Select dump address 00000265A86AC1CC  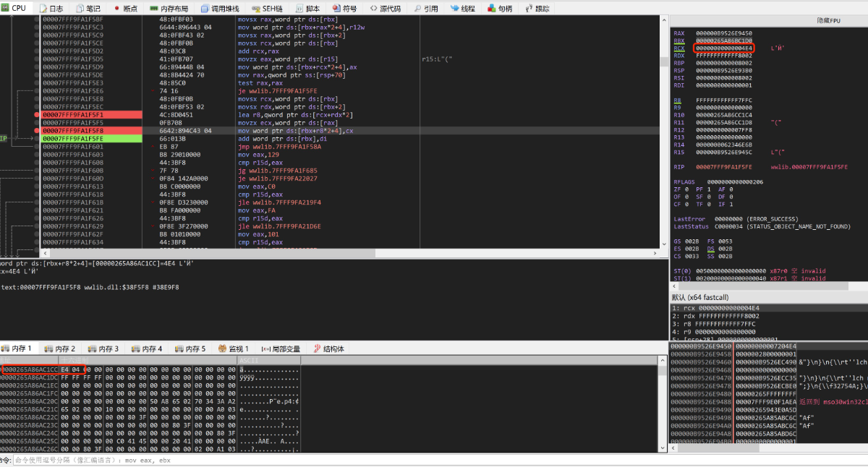(x=30, y=369)
